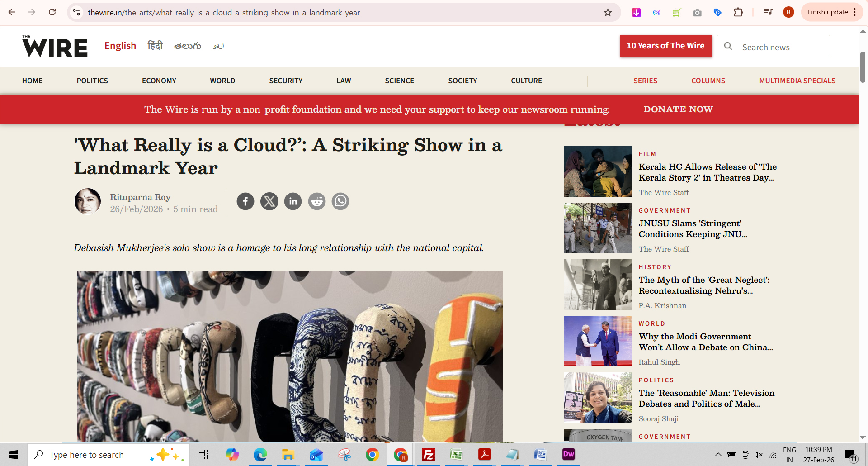Bookmark this page with star icon
The width and height of the screenshot is (868, 466).
[608, 13]
